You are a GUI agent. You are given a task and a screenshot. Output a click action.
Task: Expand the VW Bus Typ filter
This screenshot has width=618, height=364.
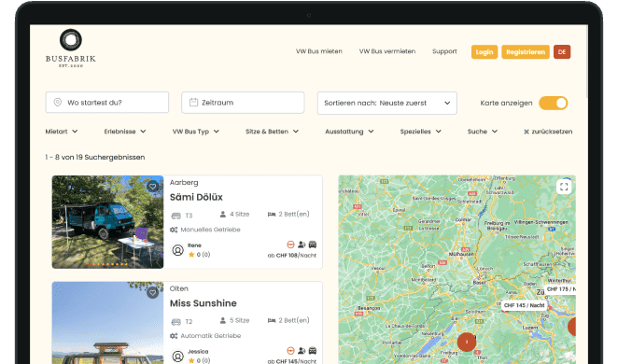[195, 132]
